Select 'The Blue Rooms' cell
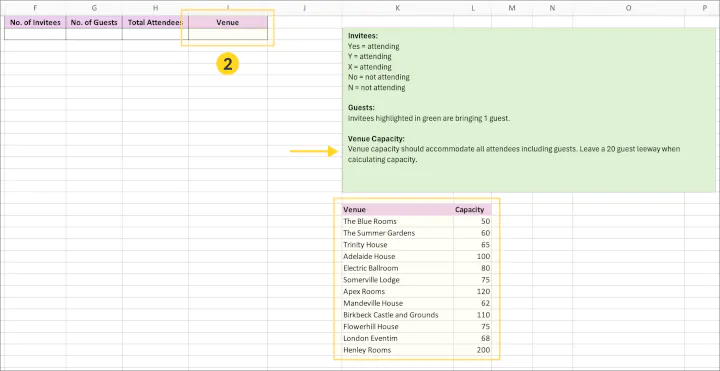This screenshot has height=371, width=720. pyautogui.click(x=397, y=221)
